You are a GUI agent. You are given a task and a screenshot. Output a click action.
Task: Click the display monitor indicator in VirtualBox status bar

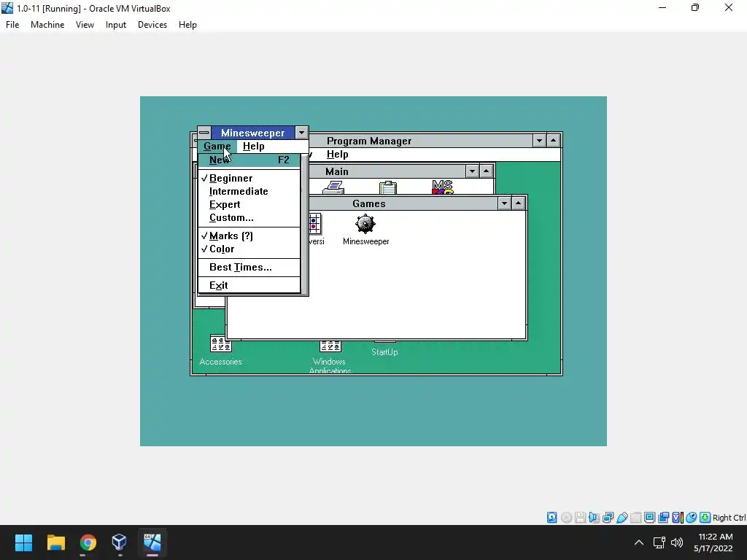pyautogui.click(x=649, y=518)
